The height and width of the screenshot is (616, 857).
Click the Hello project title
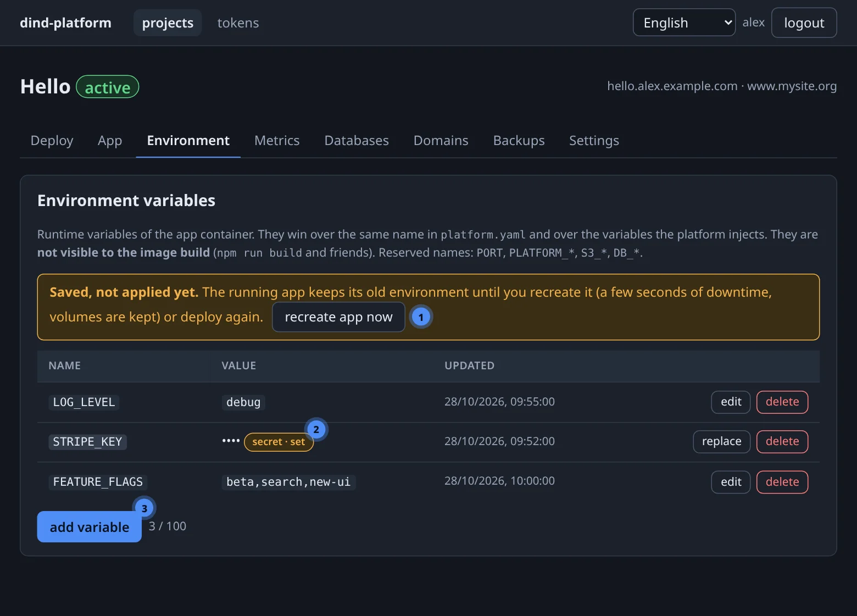click(x=45, y=87)
